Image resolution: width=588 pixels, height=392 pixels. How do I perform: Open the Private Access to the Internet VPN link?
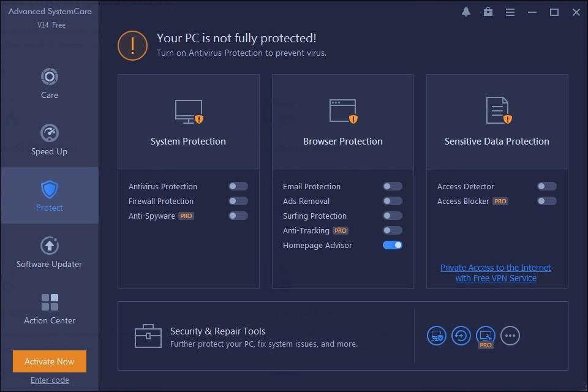coord(496,273)
